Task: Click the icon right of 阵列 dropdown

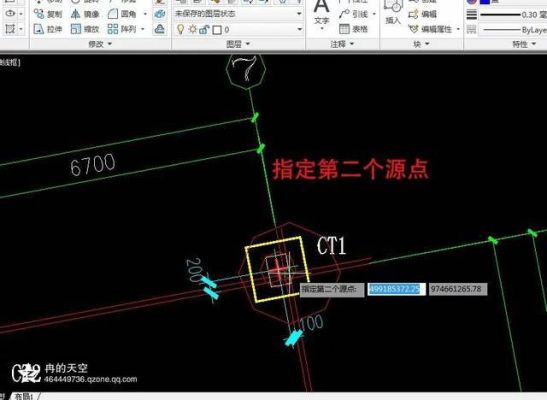Action: [x=160, y=29]
